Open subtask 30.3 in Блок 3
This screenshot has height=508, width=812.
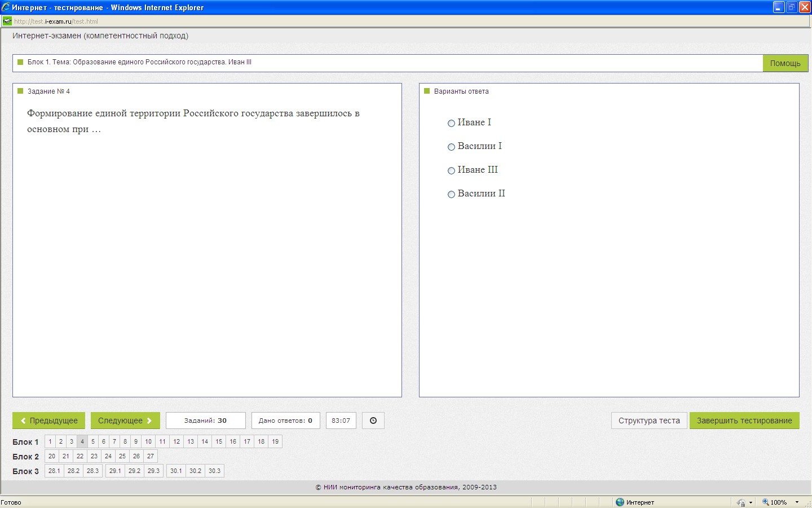coord(214,471)
